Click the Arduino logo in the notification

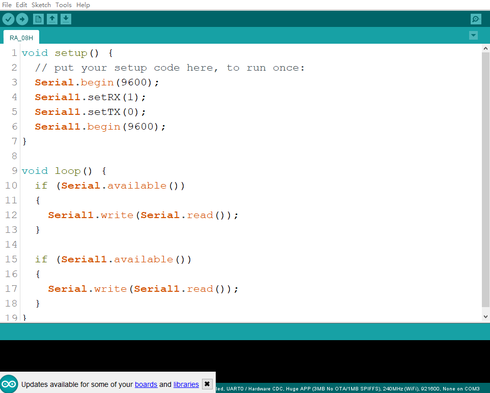9,384
